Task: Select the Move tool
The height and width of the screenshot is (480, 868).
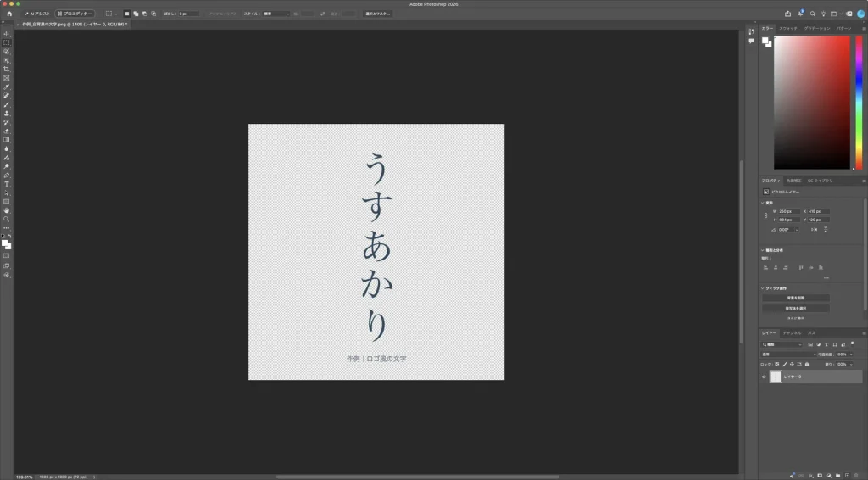Action: [x=7, y=34]
